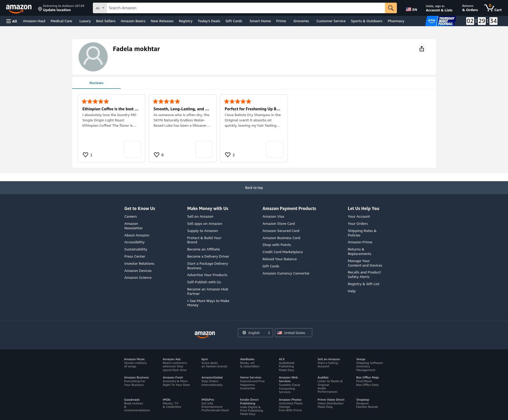
Task: Open the EN language flag selector
Action: pyautogui.click(x=411, y=10)
